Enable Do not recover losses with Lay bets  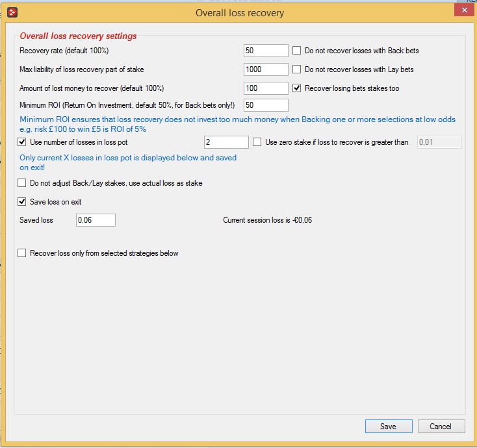pyautogui.click(x=296, y=69)
